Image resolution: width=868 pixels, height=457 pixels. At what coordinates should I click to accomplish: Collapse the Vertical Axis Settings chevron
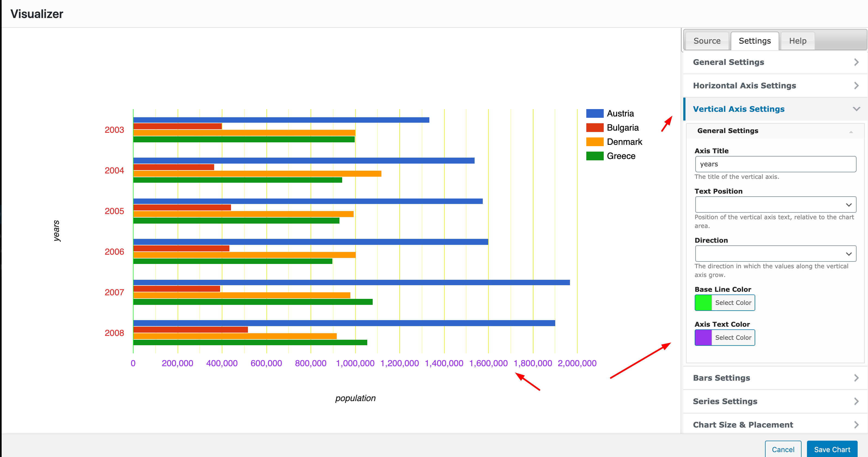pos(856,109)
